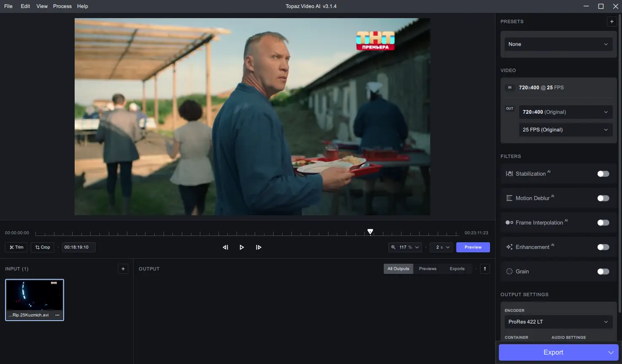Image resolution: width=622 pixels, height=364 pixels.
Task: Click the zoom magnifier icon
Action: [x=393, y=247]
